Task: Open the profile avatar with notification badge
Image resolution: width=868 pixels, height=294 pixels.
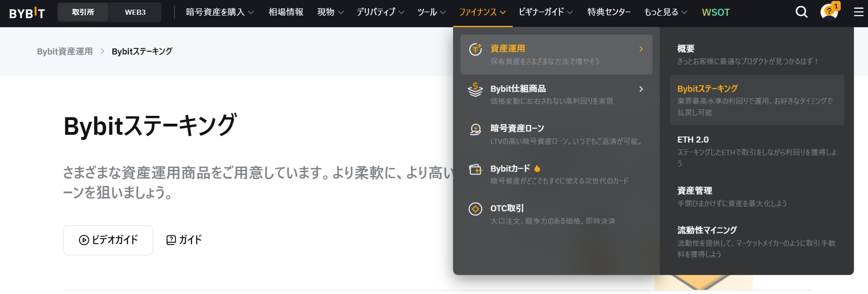Action: click(829, 12)
